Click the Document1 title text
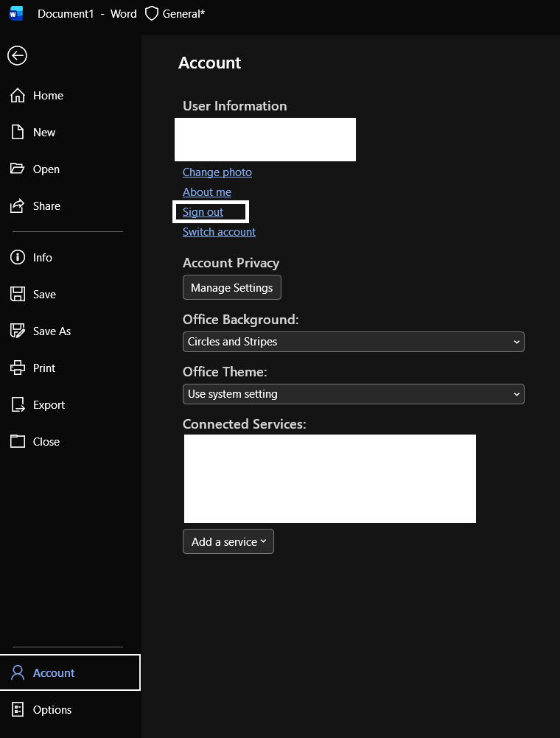560x738 pixels. click(66, 14)
